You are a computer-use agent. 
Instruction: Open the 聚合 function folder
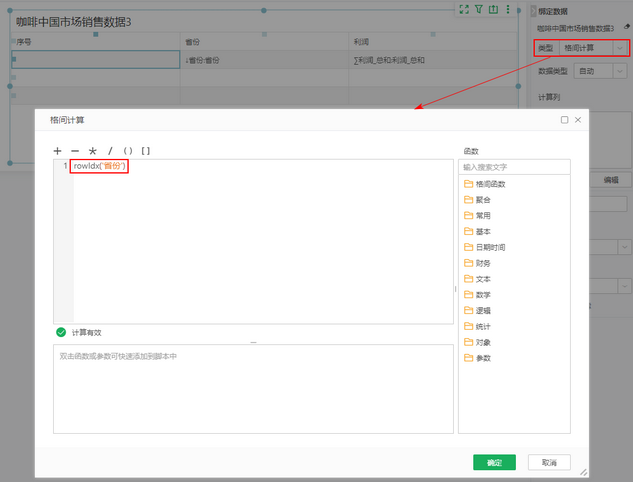[x=477, y=200]
